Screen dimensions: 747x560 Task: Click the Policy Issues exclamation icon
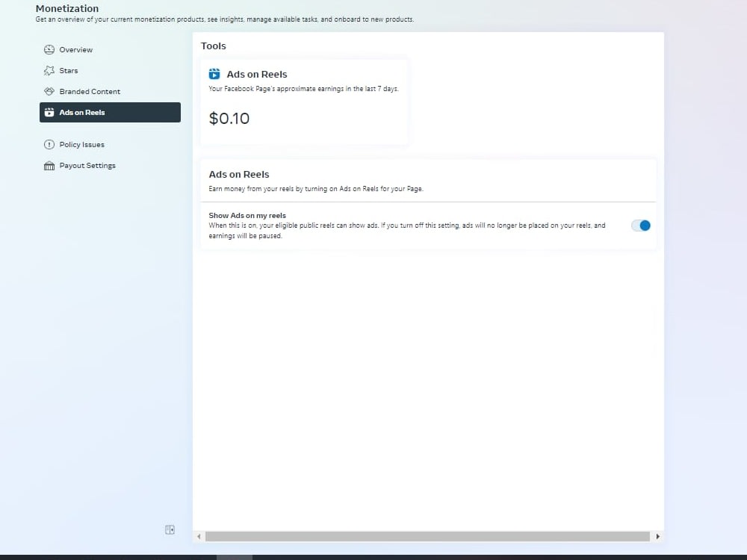pyautogui.click(x=49, y=144)
